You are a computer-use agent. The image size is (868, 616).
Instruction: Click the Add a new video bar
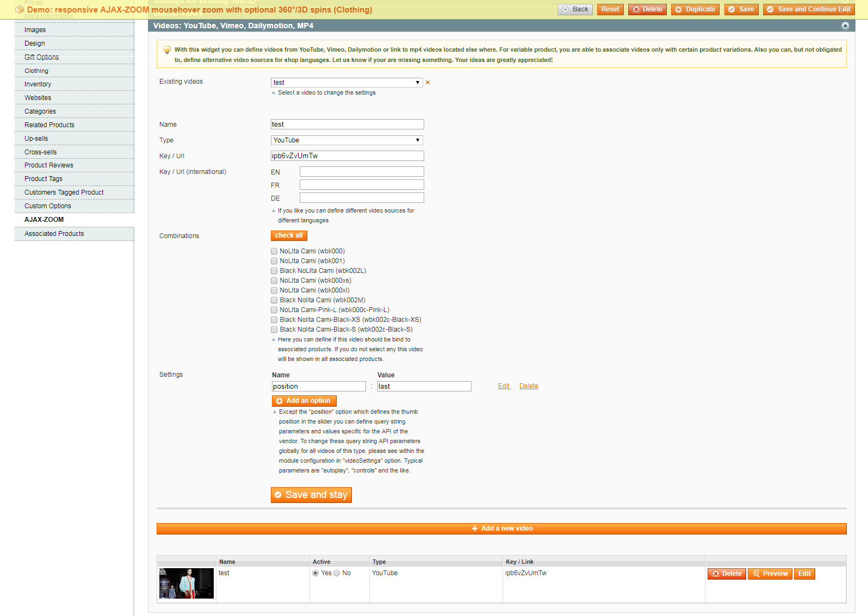click(x=501, y=528)
